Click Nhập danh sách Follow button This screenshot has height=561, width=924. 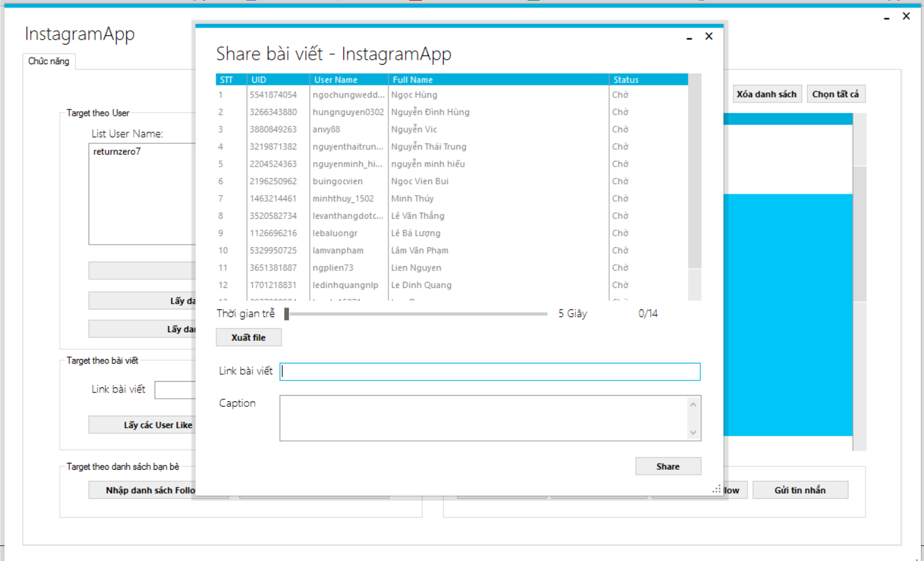(x=142, y=490)
